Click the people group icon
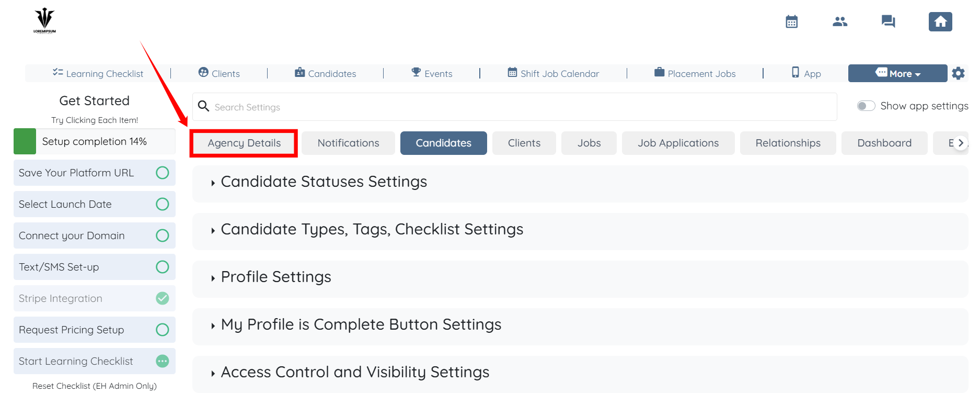Image resolution: width=980 pixels, height=393 pixels. (x=840, y=21)
